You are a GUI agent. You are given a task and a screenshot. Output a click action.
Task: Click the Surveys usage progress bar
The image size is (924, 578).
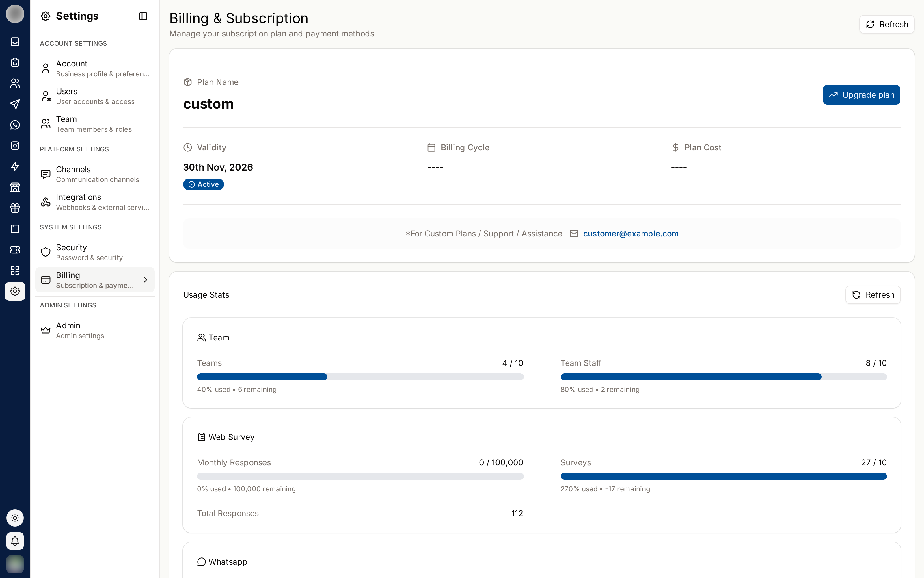[x=724, y=476]
